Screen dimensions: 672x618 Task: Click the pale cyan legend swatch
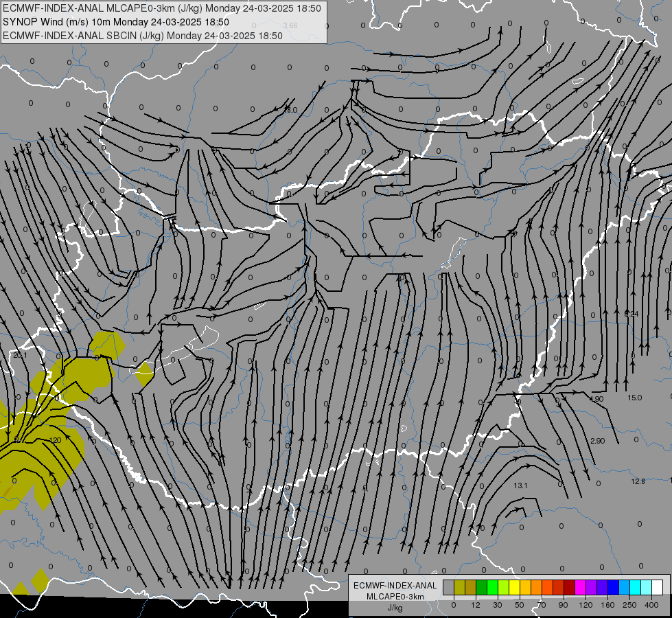tap(647, 588)
